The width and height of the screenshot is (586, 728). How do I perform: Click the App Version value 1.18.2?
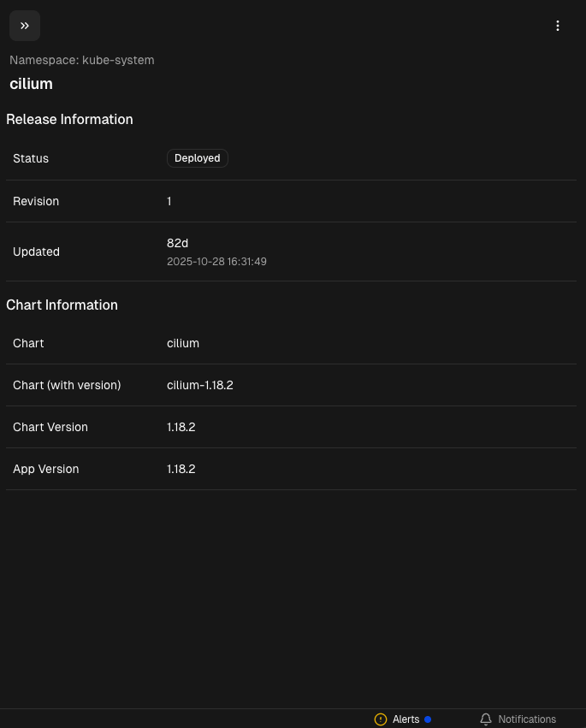point(181,469)
